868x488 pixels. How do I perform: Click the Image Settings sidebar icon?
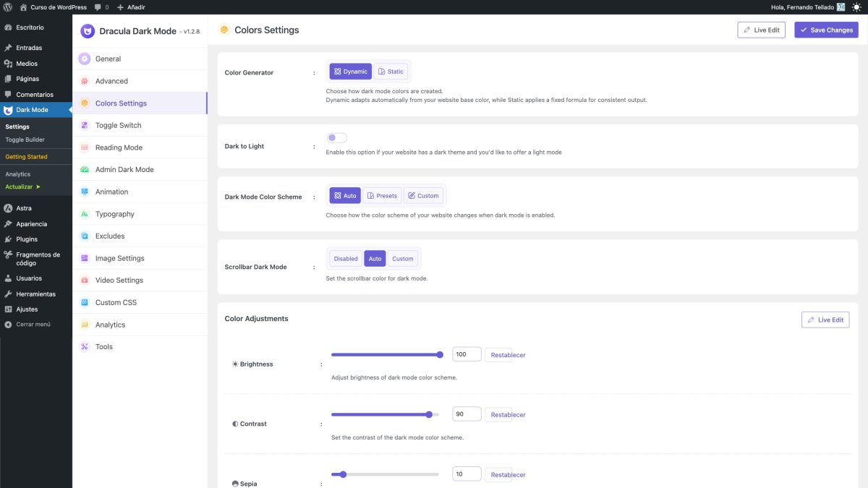click(85, 258)
